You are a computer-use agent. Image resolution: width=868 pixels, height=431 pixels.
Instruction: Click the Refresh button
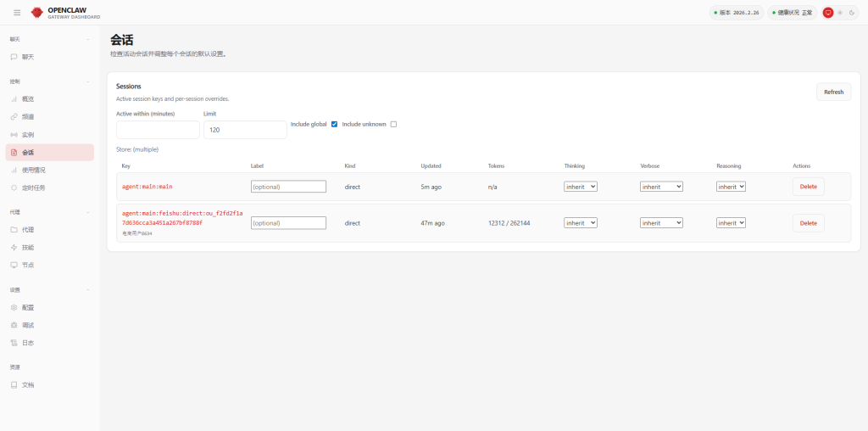833,92
